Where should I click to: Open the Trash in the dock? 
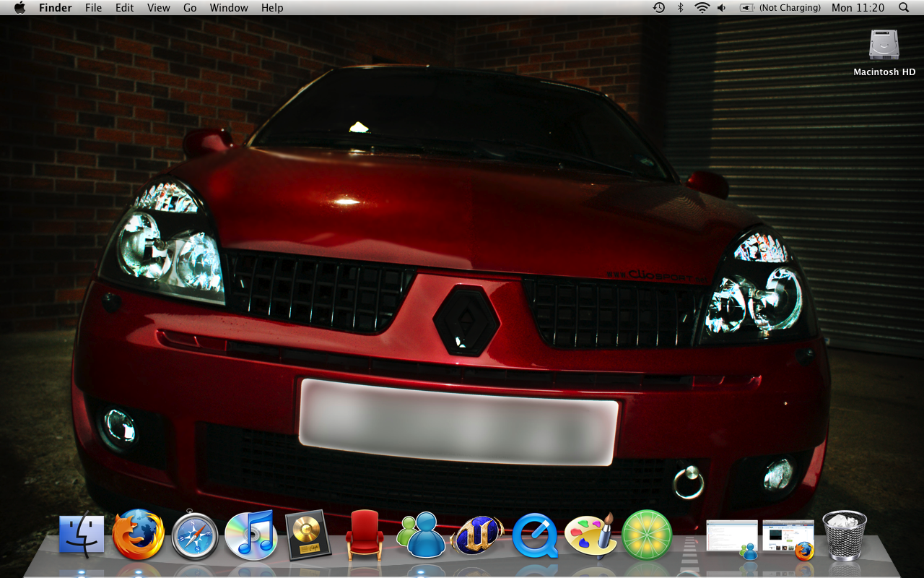(845, 535)
